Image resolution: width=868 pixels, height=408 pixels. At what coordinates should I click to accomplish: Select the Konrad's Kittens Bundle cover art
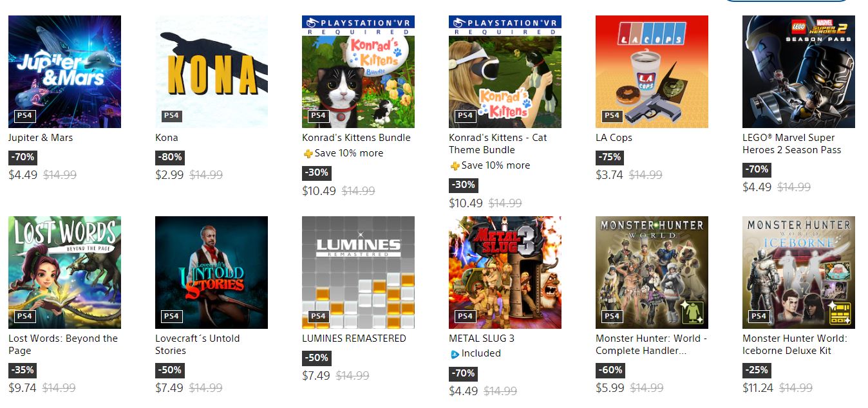pos(358,71)
